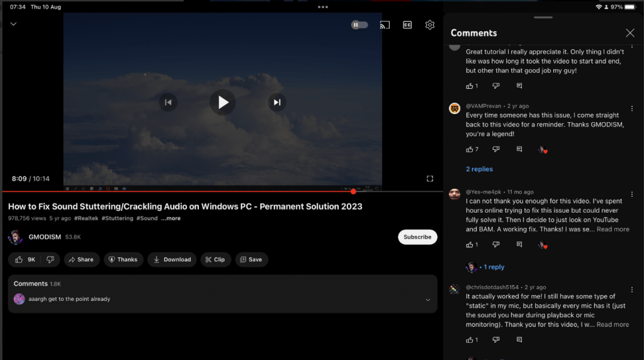Dislike @Yes-me4pk's comment

(495, 244)
